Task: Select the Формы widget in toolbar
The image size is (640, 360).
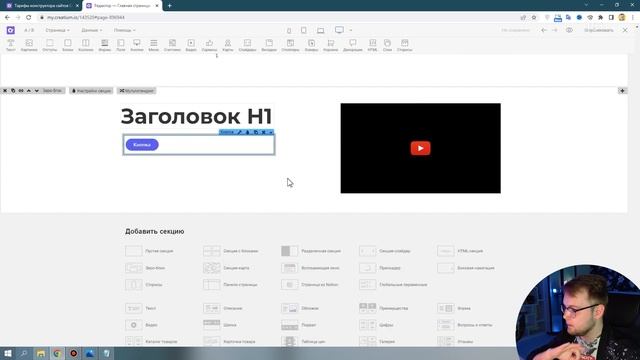Action: pos(105,45)
